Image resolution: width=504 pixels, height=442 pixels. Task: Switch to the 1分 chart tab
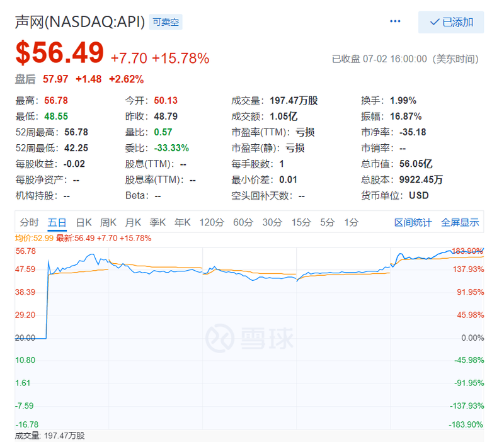352,222
